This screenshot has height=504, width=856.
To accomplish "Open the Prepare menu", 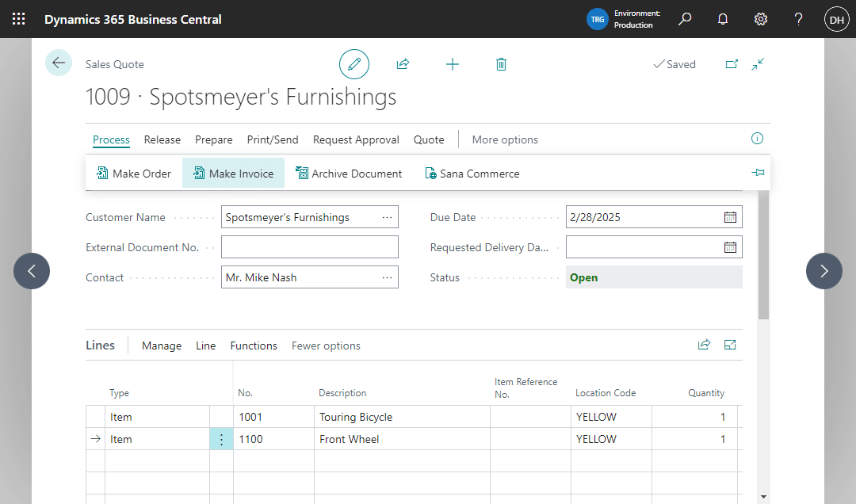I will pos(213,139).
